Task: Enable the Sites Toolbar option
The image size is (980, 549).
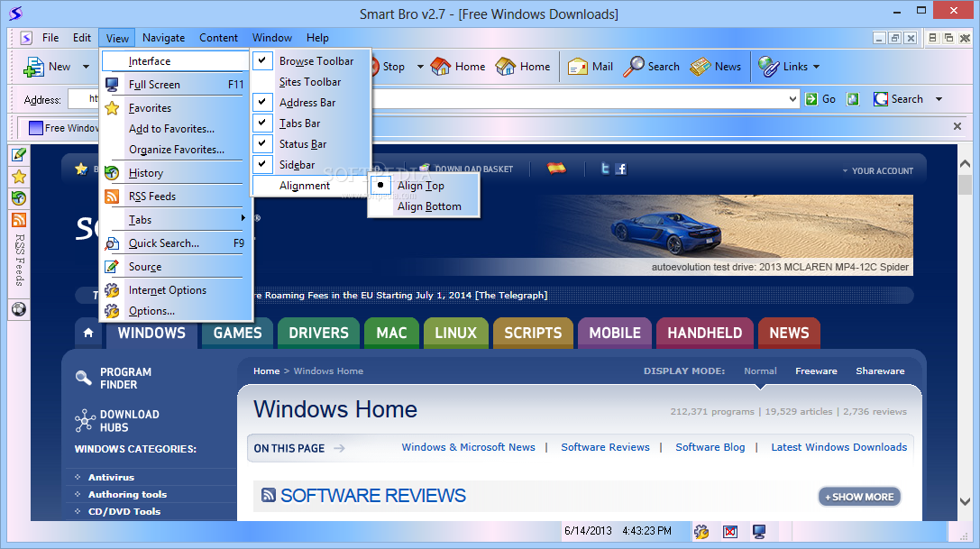Action: (312, 81)
